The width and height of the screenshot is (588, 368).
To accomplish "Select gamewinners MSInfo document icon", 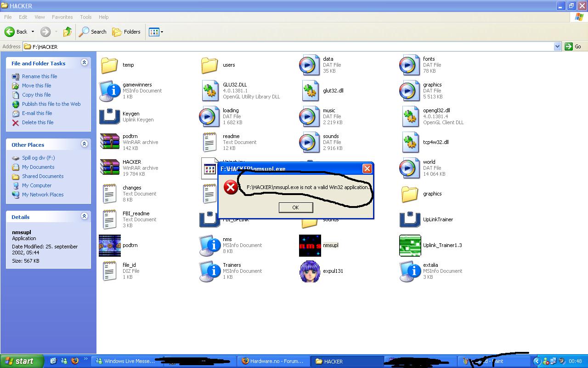I will click(109, 91).
